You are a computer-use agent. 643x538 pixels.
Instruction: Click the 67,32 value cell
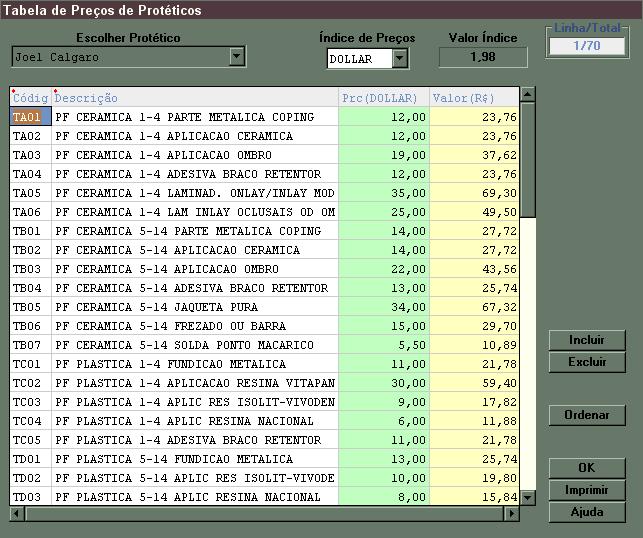474,307
